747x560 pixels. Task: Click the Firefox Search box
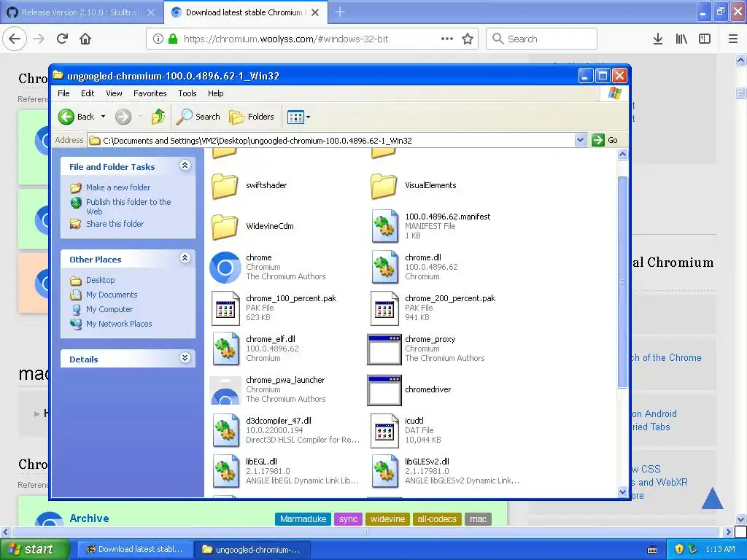[x=541, y=39]
